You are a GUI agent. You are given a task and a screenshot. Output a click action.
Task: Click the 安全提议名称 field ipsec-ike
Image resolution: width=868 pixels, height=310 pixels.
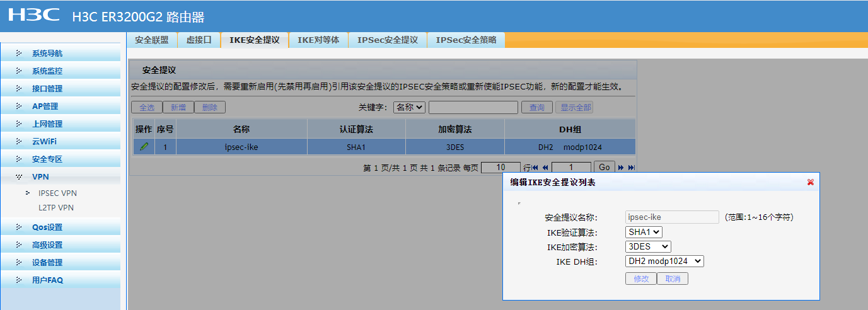(x=672, y=217)
